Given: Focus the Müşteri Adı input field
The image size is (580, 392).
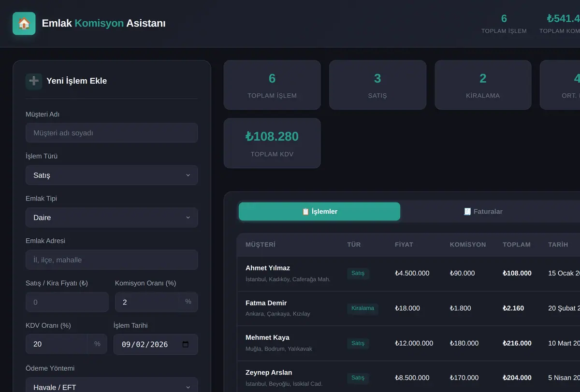Looking at the screenshot, I should point(112,132).
